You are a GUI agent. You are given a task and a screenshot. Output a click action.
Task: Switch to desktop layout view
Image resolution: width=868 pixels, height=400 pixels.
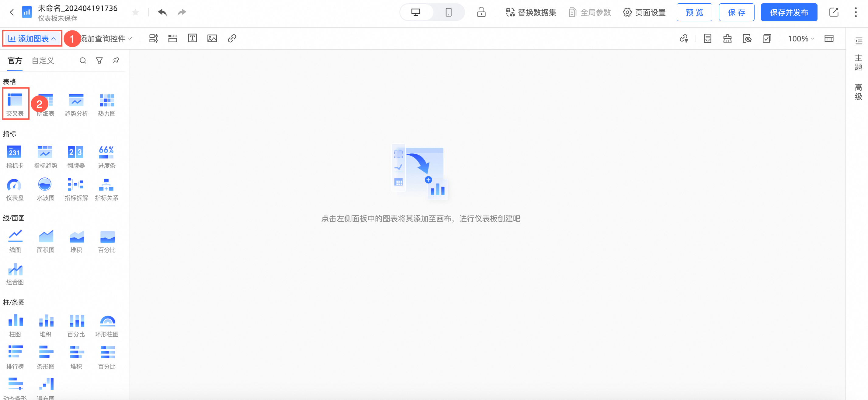[416, 12]
